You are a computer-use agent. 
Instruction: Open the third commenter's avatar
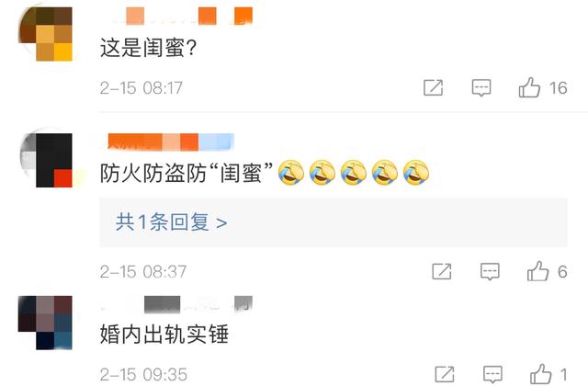coord(45,323)
